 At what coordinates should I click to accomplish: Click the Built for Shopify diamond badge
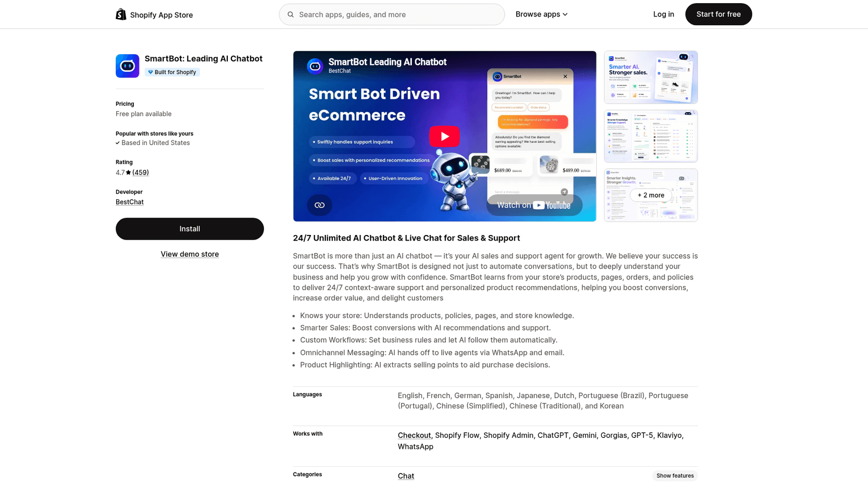173,72
